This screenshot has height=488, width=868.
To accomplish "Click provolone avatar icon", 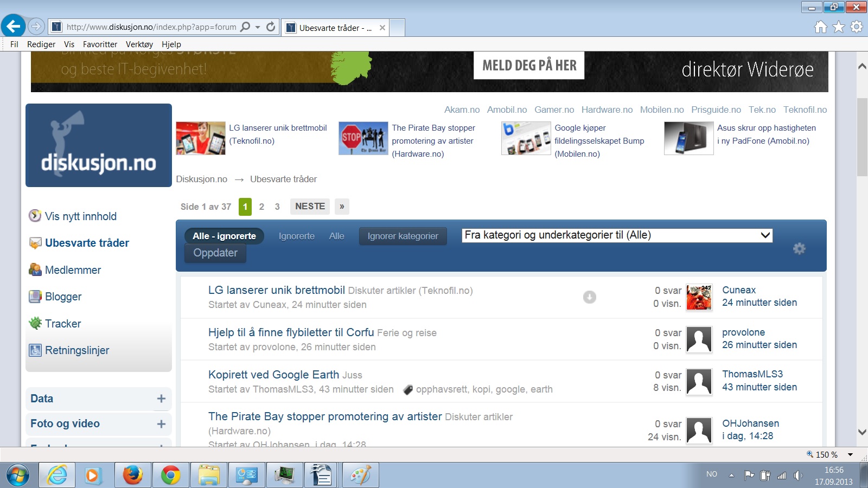I will 699,339.
